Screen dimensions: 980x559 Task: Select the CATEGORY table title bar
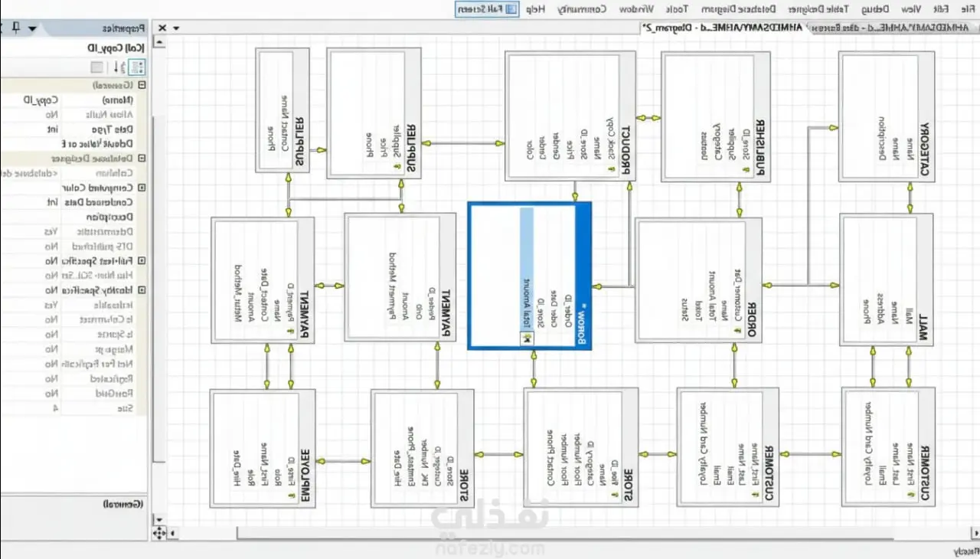(925, 117)
